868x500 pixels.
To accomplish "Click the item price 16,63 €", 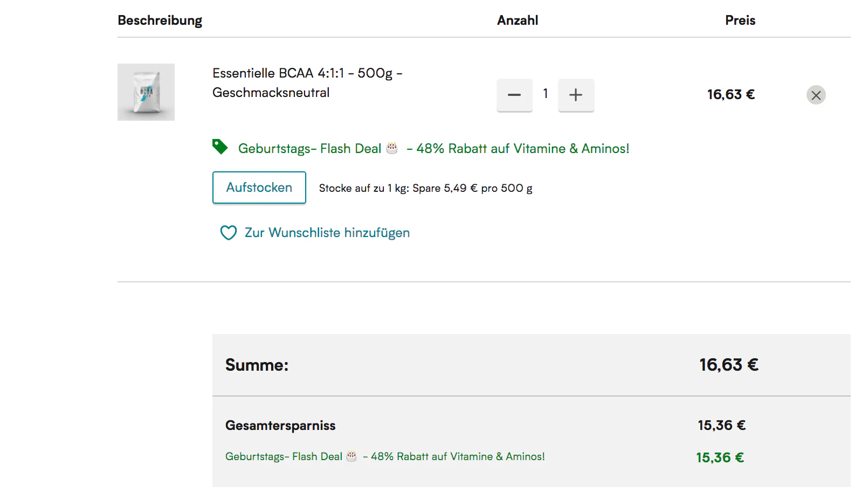I will click(x=731, y=95).
